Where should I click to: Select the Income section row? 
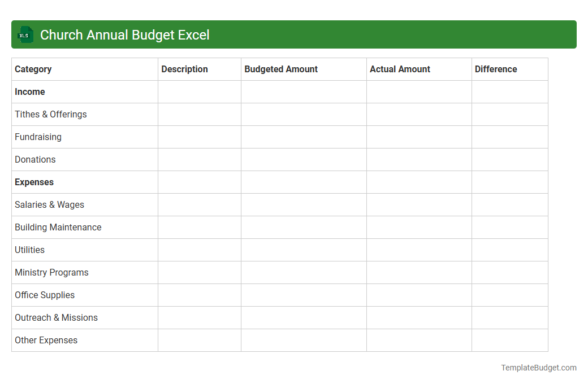(29, 91)
